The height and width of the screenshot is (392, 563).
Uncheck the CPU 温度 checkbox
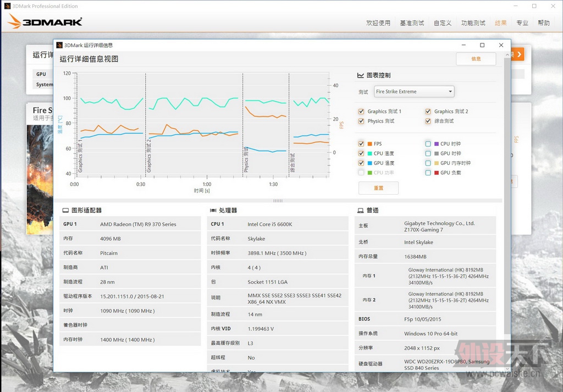(x=361, y=153)
